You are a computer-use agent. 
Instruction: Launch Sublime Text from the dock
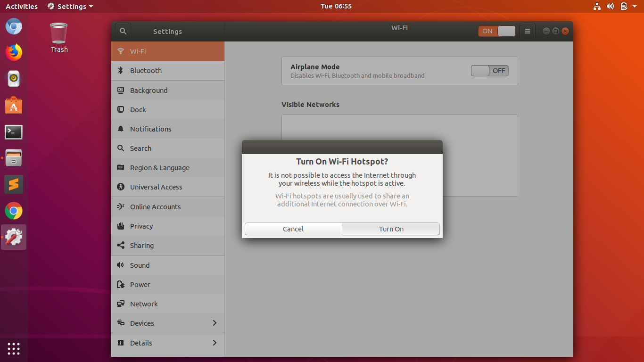[x=14, y=184]
